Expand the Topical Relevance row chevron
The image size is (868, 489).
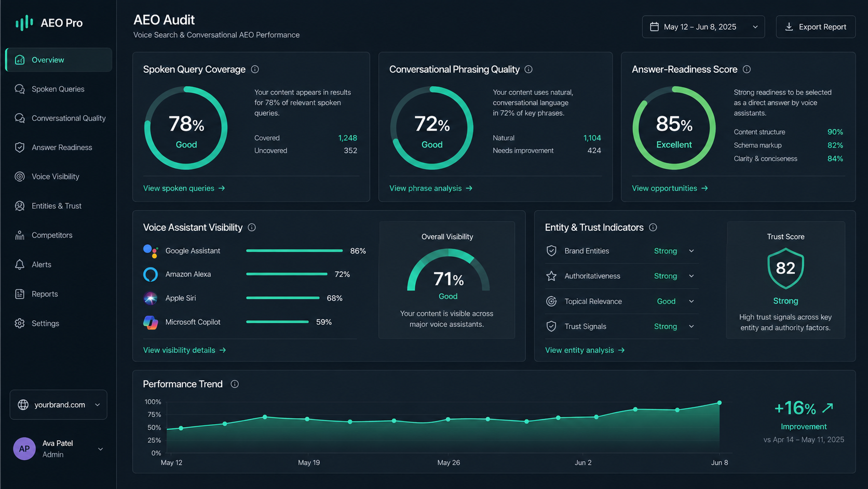(x=691, y=301)
